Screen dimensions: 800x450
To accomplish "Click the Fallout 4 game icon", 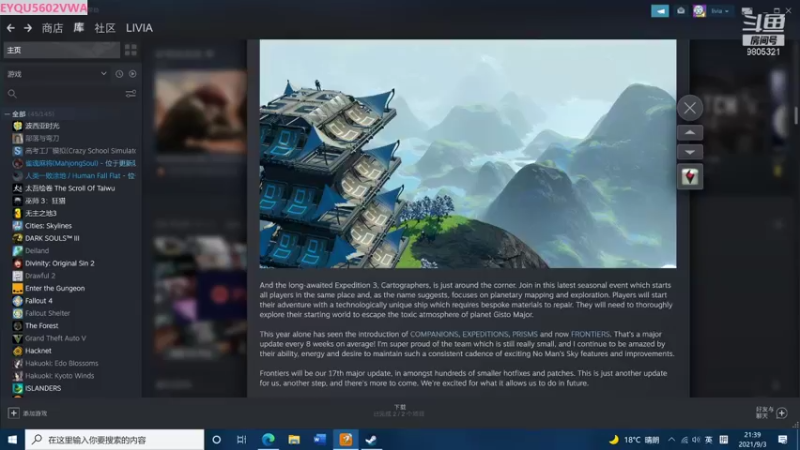I will coord(17,301).
